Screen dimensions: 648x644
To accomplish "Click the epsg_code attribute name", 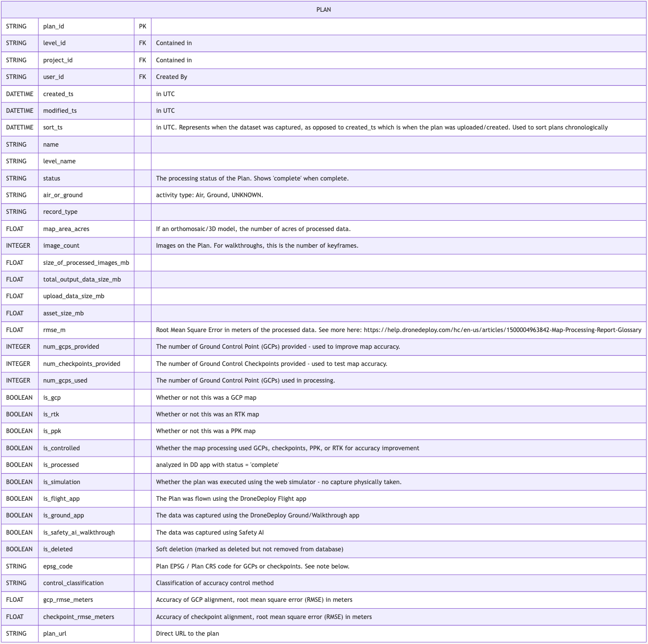I will [x=58, y=567].
